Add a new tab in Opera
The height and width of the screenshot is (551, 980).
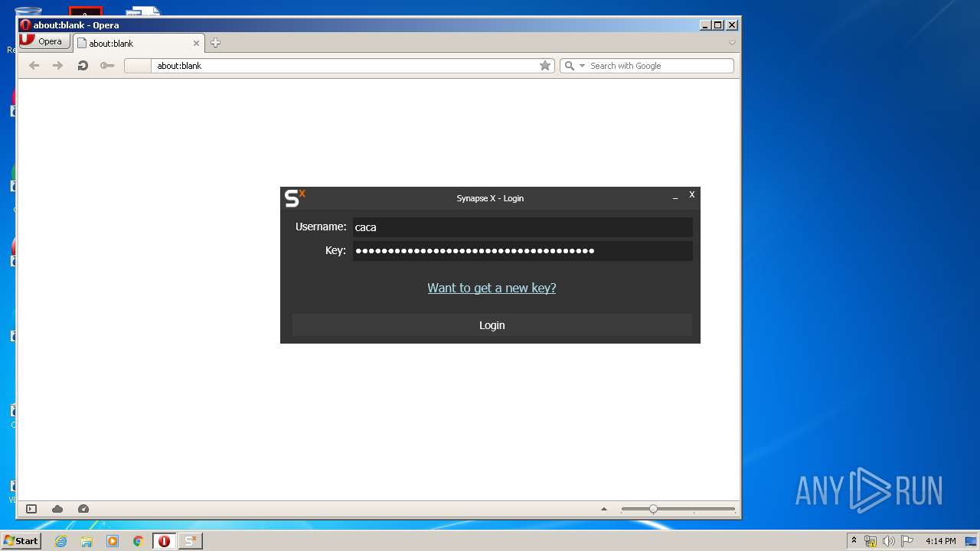[215, 43]
